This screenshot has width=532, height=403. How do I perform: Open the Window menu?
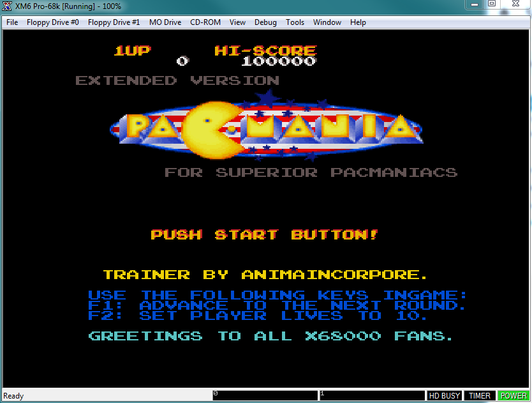pos(327,22)
